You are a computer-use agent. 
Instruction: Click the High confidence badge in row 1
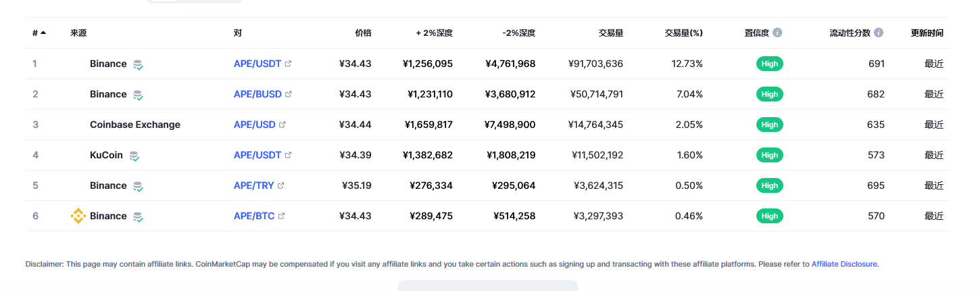770,64
